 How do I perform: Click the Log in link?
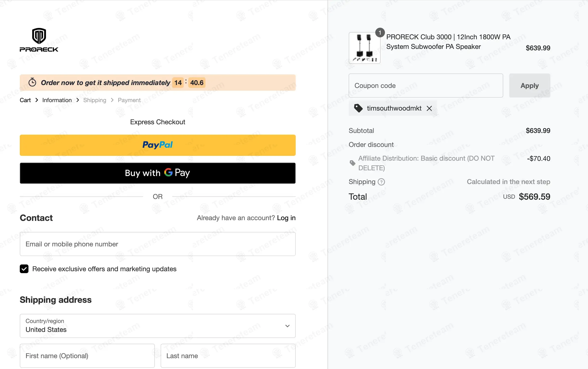coord(286,218)
